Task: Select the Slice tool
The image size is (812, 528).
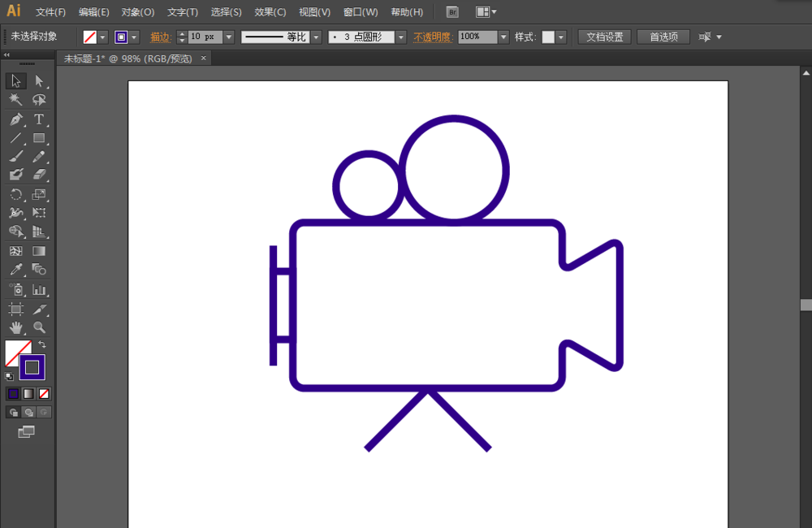Action: 39,309
